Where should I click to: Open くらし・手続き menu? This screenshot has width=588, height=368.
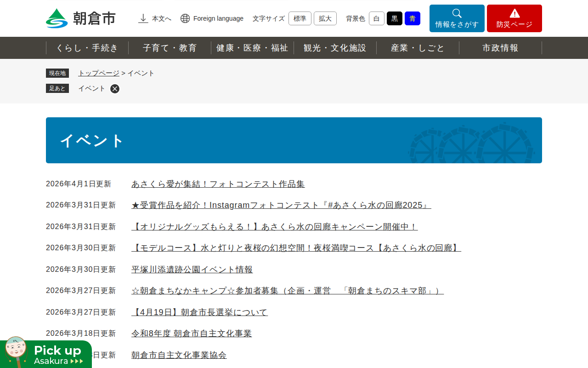(87, 48)
